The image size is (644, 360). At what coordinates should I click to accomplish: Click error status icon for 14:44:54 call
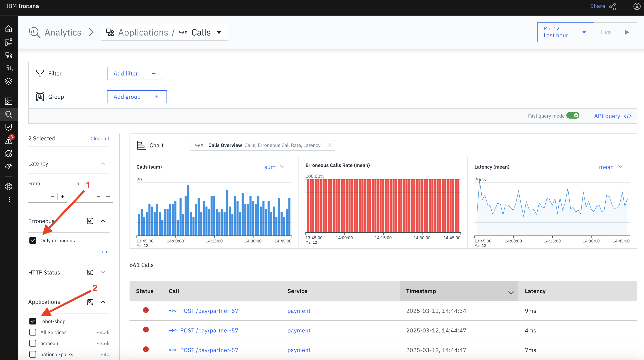point(146,310)
